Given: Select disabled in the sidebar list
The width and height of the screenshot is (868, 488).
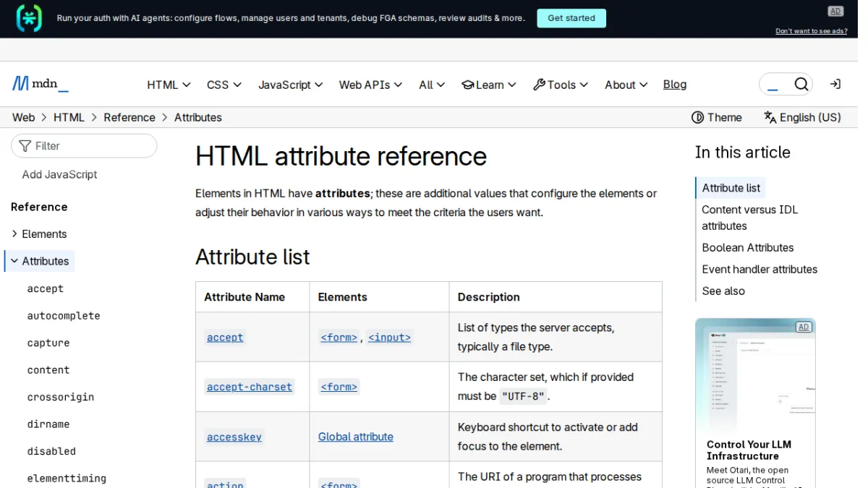Looking at the screenshot, I should point(51,451).
